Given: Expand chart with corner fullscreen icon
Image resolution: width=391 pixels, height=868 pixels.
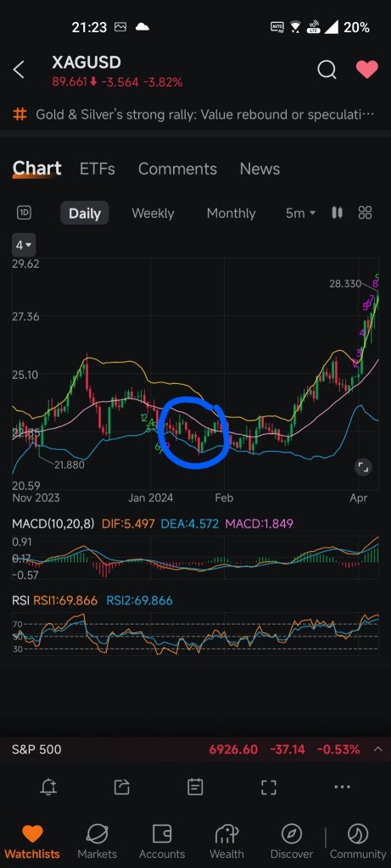Looking at the screenshot, I should coord(363,467).
